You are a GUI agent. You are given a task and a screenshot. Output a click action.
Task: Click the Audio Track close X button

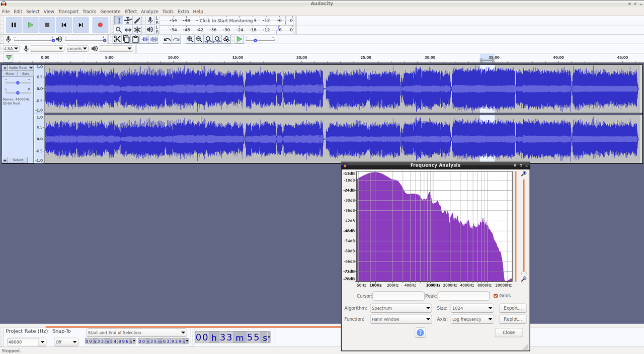tap(5, 67)
